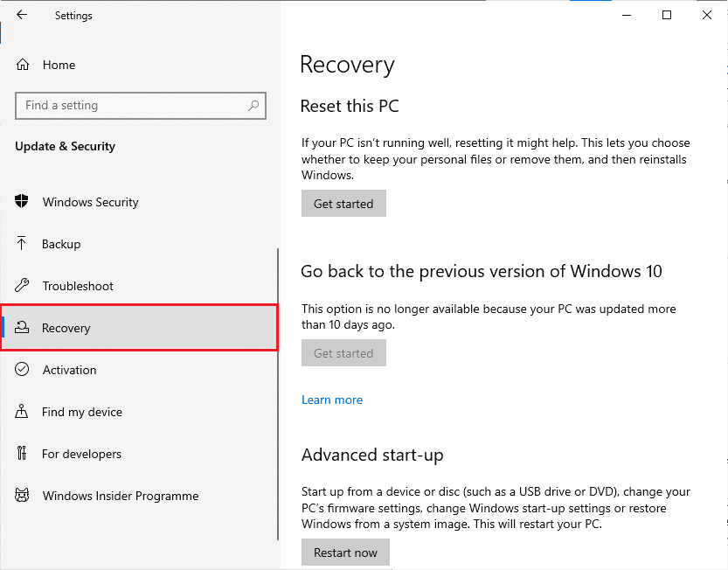
Task: Click the sidebar vertical scrollbar
Action: tap(278, 394)
